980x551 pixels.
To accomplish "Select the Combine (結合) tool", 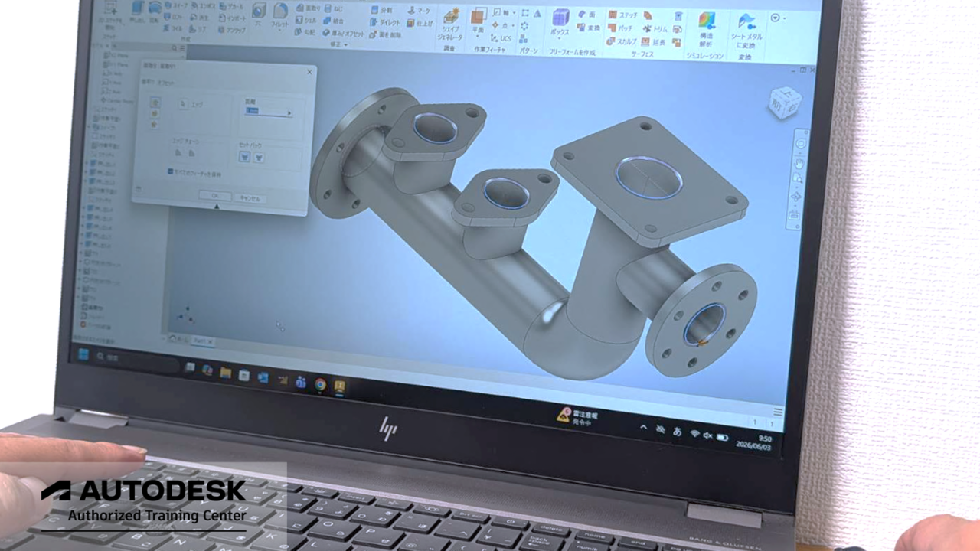I will (335, 21).
